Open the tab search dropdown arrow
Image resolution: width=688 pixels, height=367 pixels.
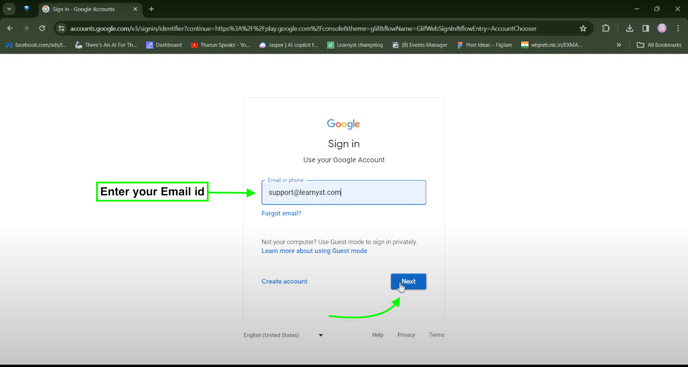[9, 9]
